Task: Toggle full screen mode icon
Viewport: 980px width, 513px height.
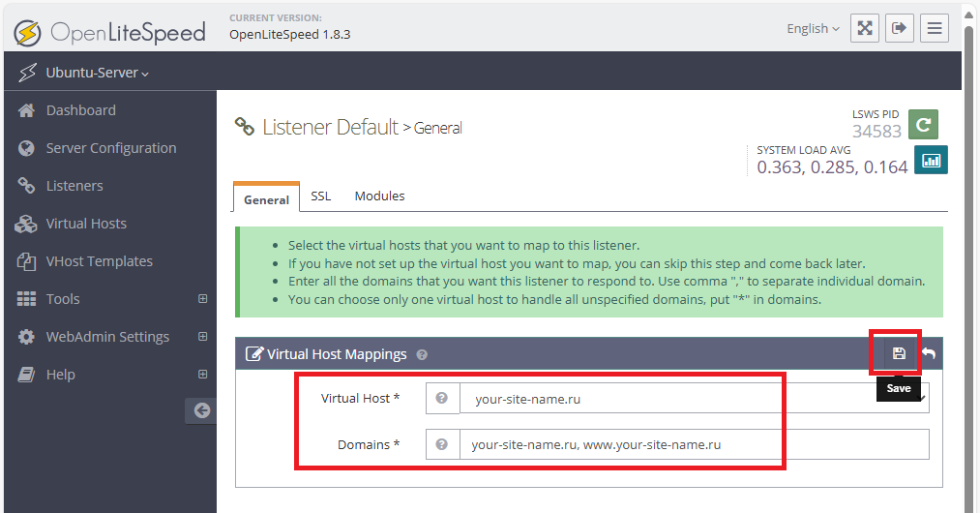Action: [864, 28]
